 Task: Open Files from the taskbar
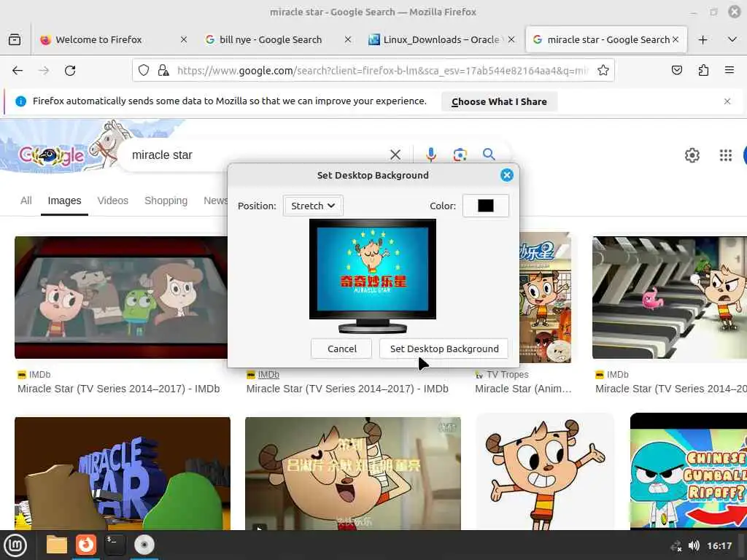pyautogui.click(x=56, y=545)
